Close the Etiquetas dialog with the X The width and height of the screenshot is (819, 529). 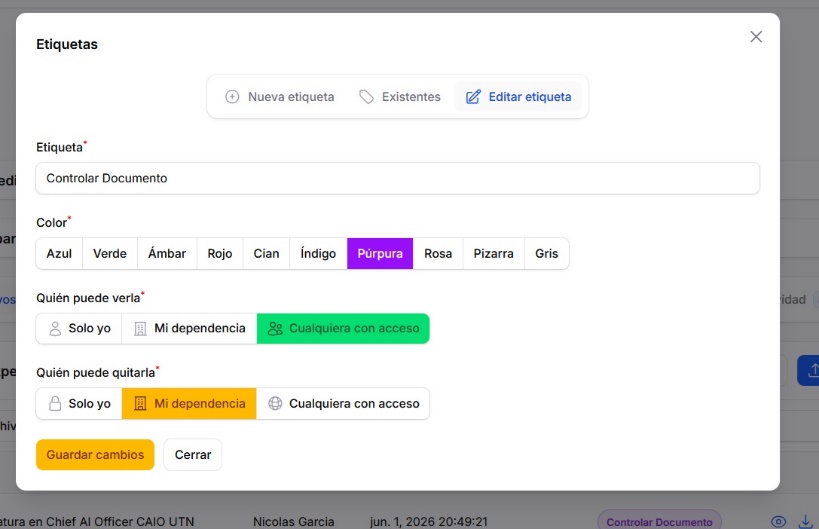756,37
